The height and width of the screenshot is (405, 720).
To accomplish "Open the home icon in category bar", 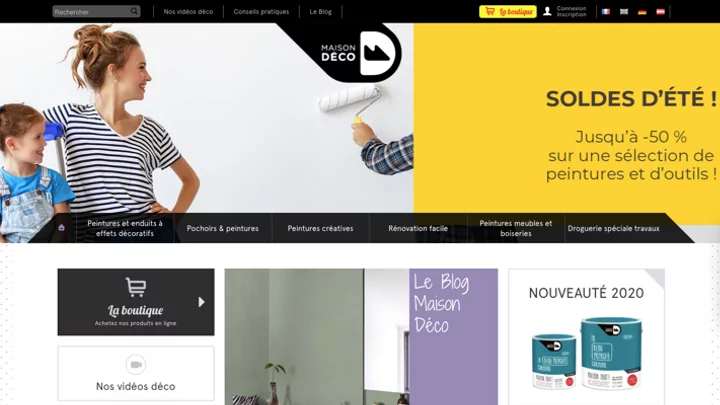I will point(62,228).
